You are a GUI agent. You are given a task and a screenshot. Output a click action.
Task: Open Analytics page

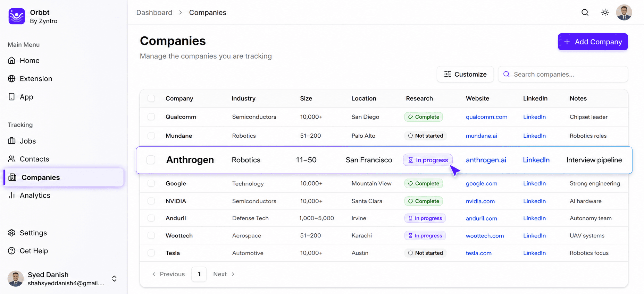[x=35, y=195]
